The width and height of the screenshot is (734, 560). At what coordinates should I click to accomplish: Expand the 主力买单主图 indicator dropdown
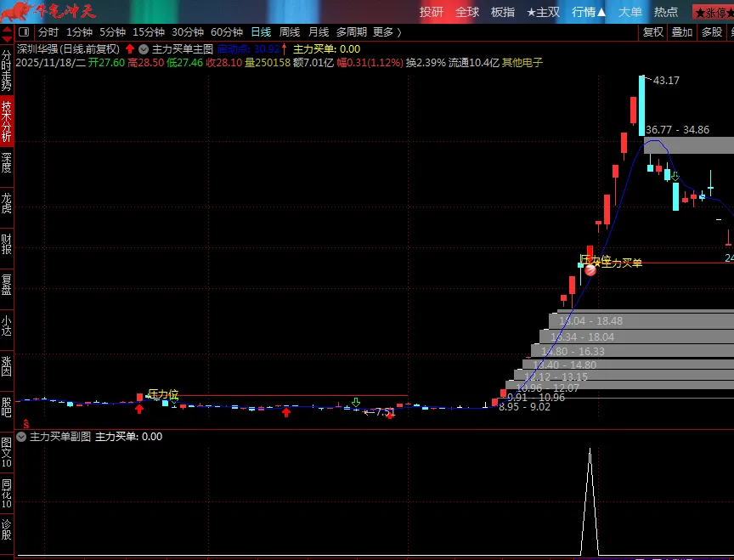coord(144,49)
